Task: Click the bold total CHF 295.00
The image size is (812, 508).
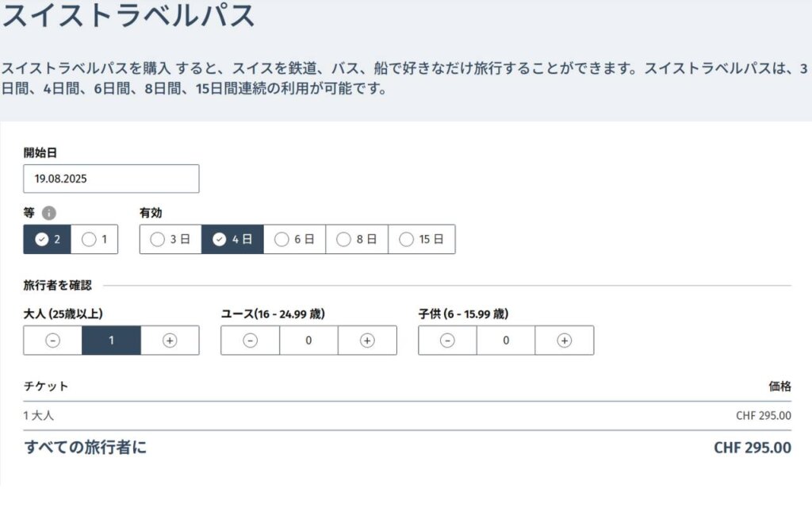Action: pos(753,448)
